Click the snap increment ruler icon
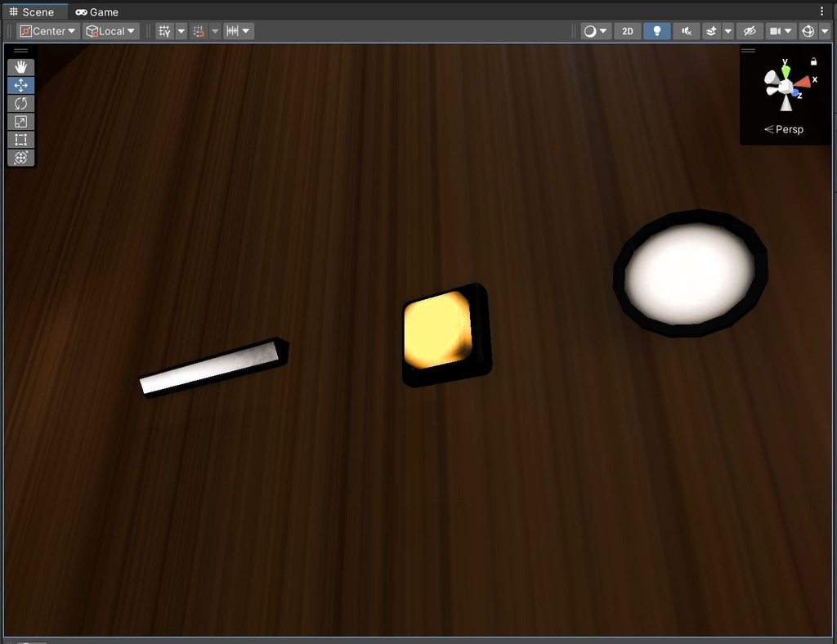Image resolution: width=837 pixels, height=644 pixels. [232, 31]
